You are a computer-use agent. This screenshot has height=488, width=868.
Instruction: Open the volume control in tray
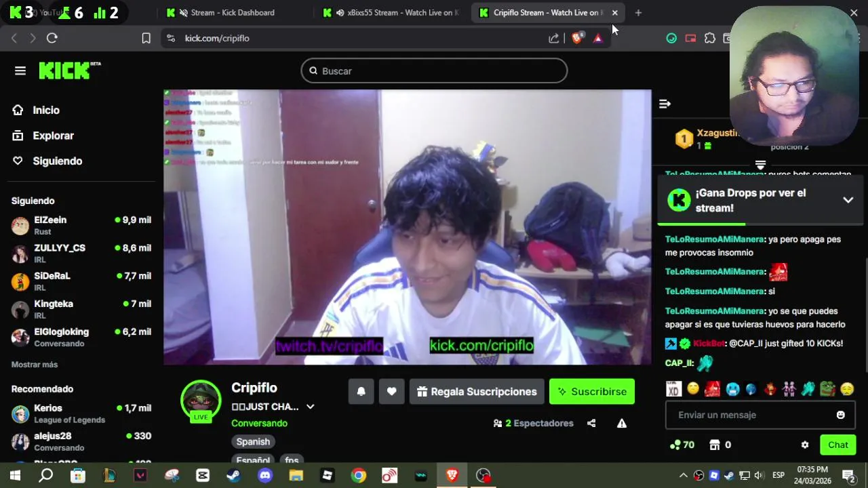tap(759, 475)
